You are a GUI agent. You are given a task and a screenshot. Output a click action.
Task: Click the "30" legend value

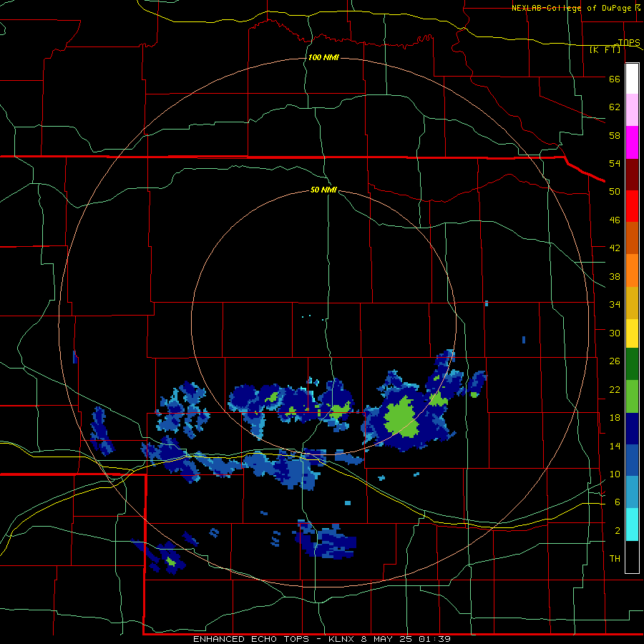615,333
